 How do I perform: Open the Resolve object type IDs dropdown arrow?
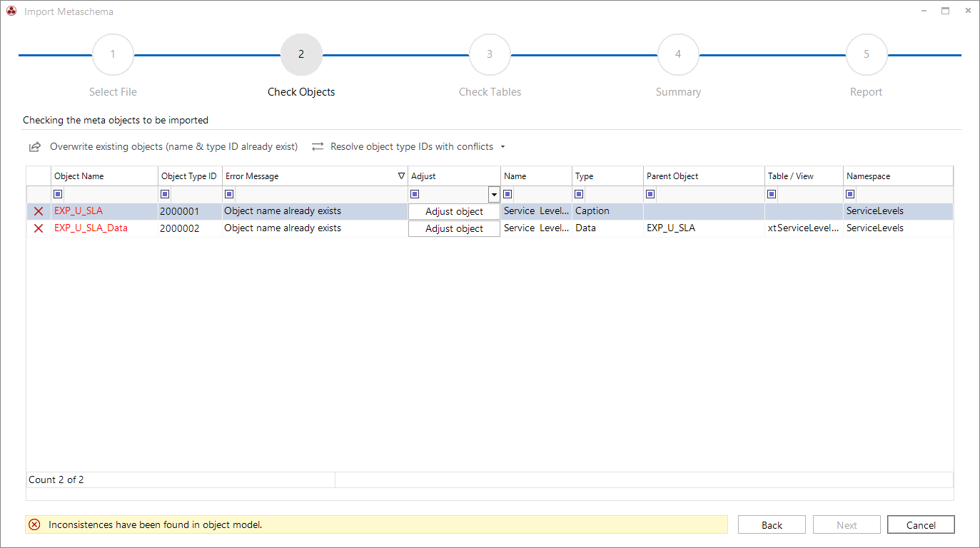tap(502, 147)
